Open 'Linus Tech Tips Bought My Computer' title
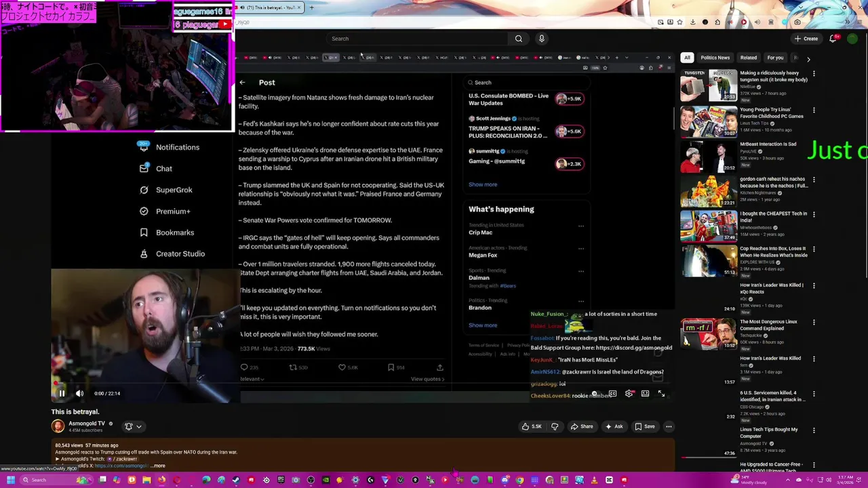The width and height of the screenshot is (868, 488). pyautogui.click(x=768, y=432)
